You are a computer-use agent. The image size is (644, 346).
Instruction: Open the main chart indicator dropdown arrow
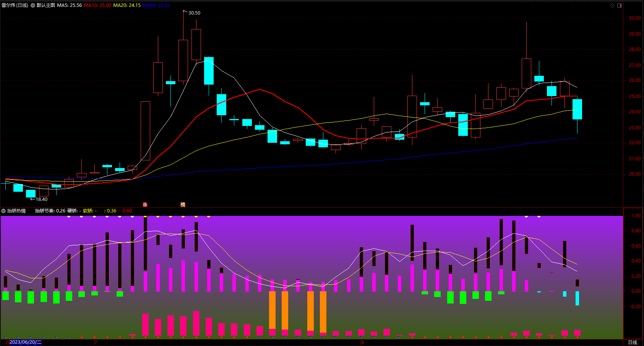33,5
